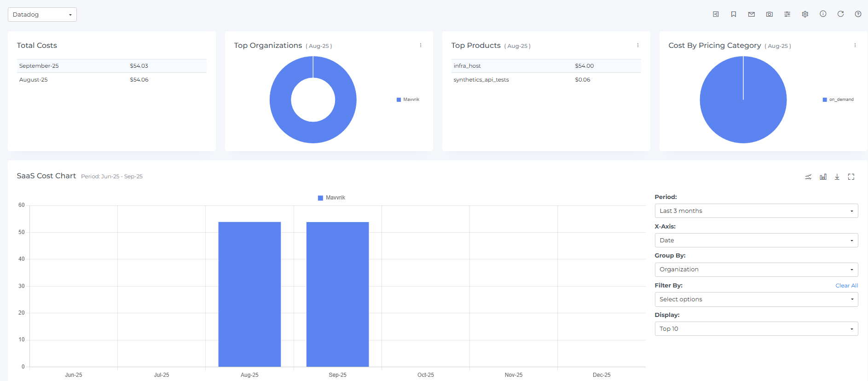
Task: Open the Datadog source dropdown
Action: tap(42, 15)
